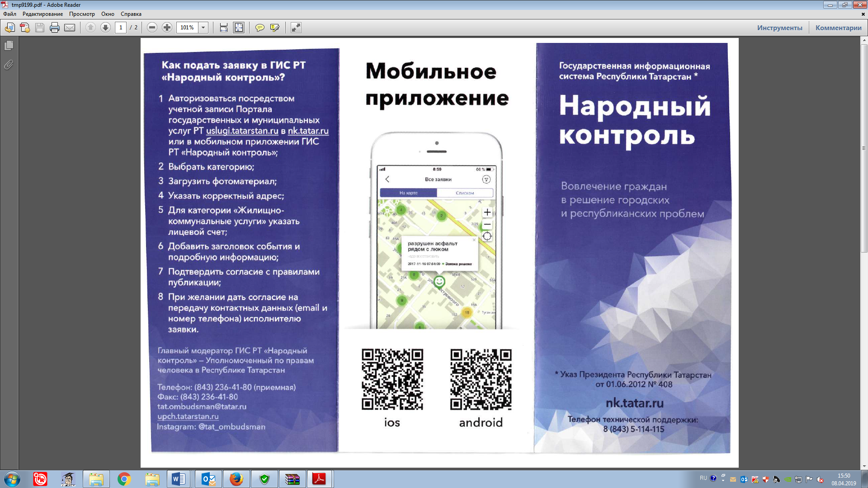
Task: Open the page thumbnails panel
Action: click(x=9, y=46)
